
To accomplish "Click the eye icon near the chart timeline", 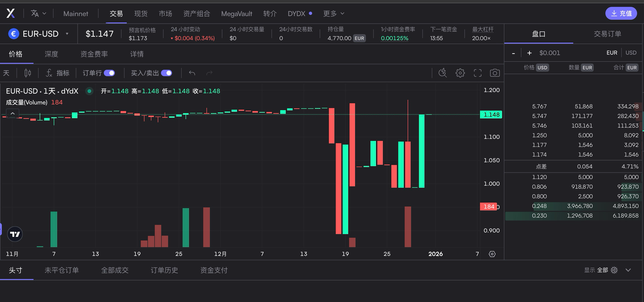I will (492, 254).
